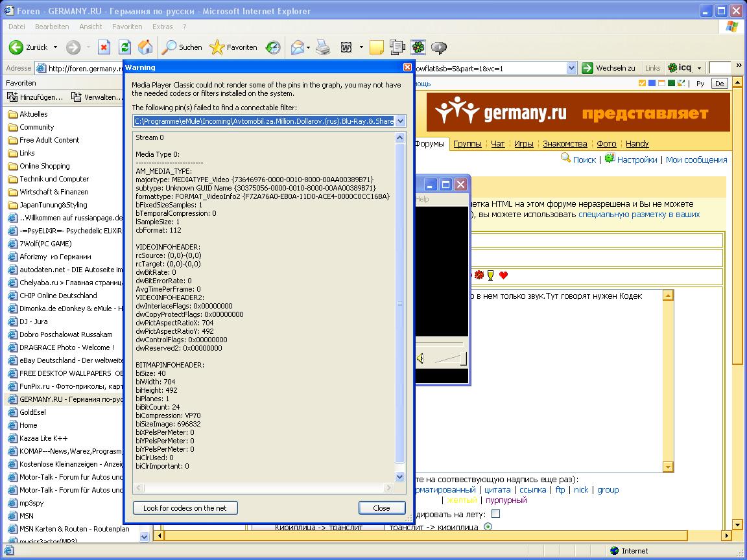Open the Mail button dropdown arrow
The width and height of the screenshot is (747, 560).
coord(309,47)
